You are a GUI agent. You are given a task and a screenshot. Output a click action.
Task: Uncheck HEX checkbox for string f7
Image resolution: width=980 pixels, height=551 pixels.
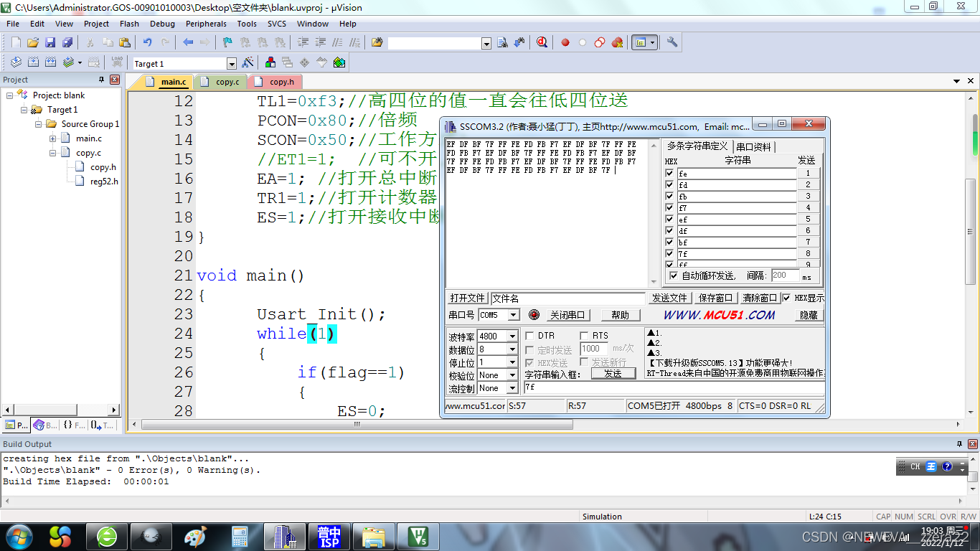670,208
